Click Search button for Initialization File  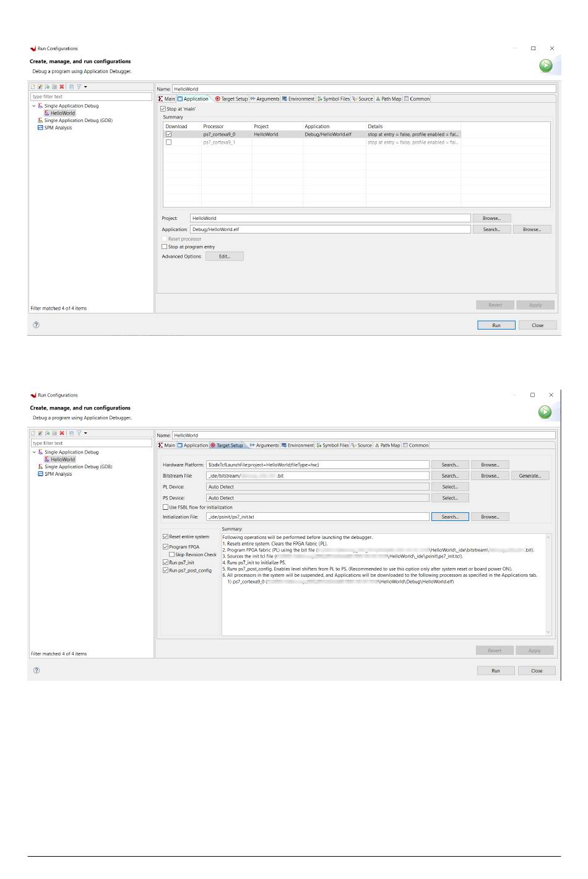tap(450, 517)
